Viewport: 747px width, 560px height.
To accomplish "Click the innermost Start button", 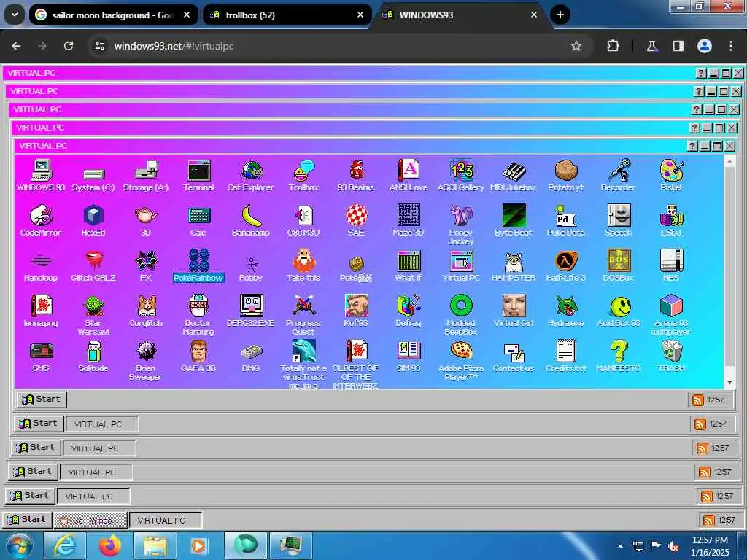I will (x=42, y=399).
